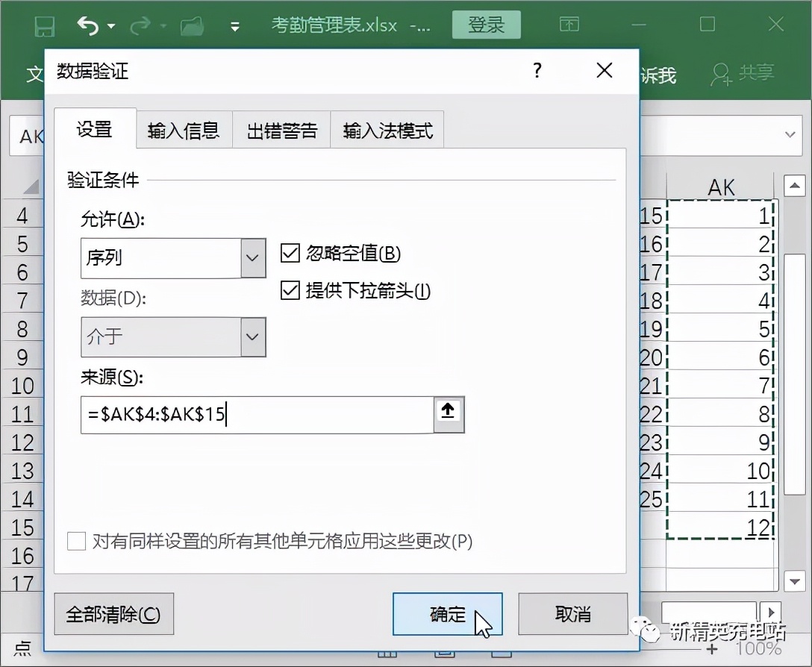
Task: Save the workbook via Quick Access Toolbar
Action: click(45, 25)
